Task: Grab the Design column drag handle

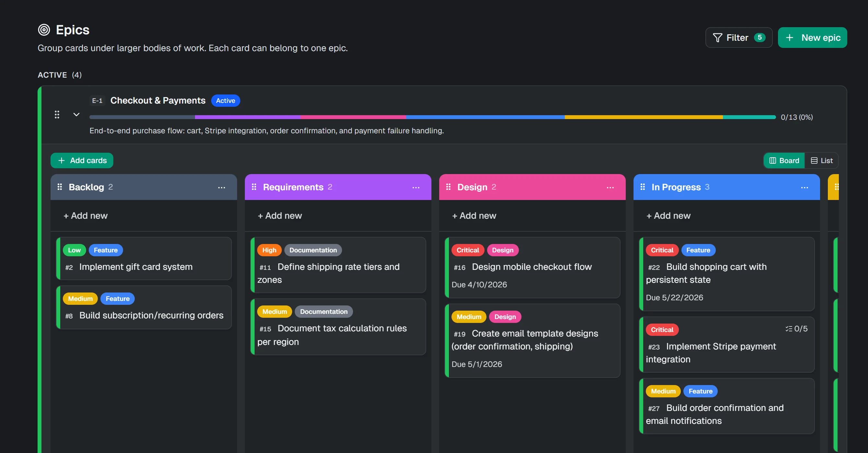Action: (x=448, y=187)
